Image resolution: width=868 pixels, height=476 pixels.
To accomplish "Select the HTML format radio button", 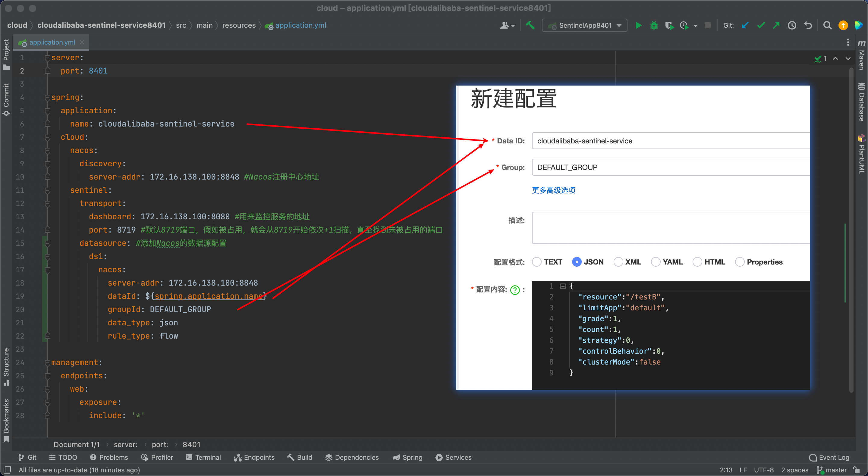I will pyautogui.click(x=697, y=262).
